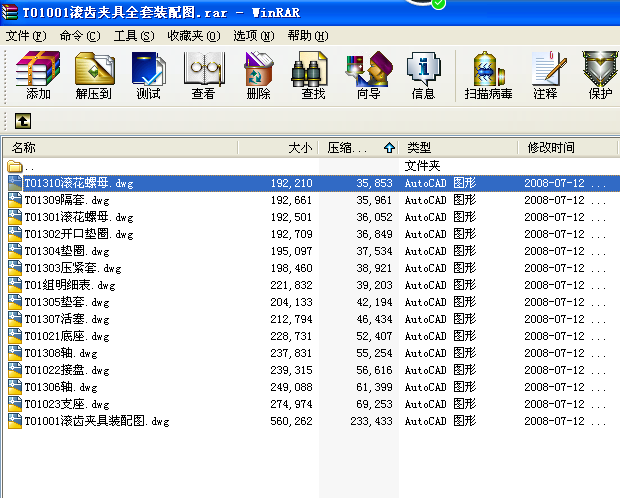Select file T01306轴.dwg
The width and height of the screenshot is (620, 498).
[x=61, y=387]
